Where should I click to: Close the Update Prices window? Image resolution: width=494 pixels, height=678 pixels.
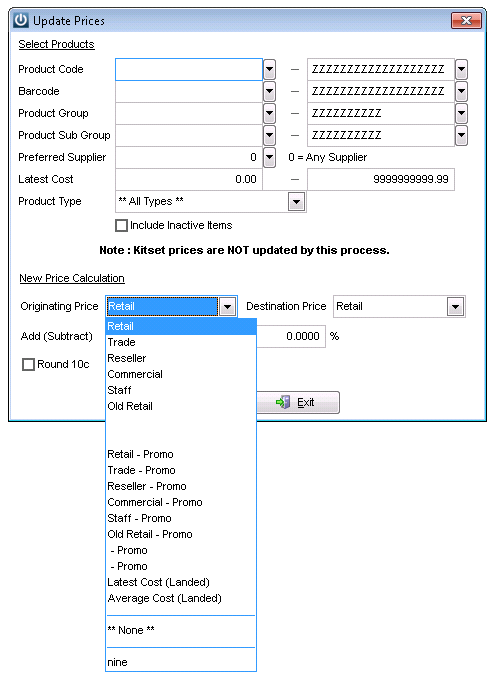click(466, 20)
